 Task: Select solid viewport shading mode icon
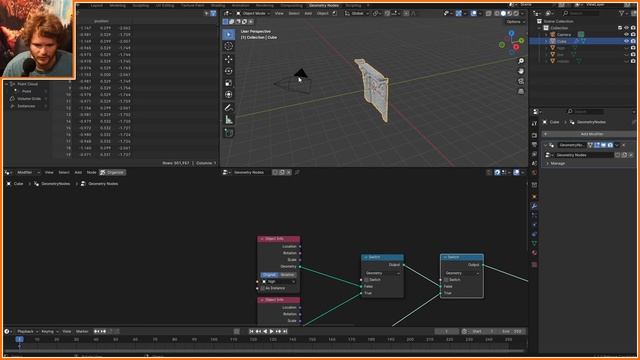[503, 13]
